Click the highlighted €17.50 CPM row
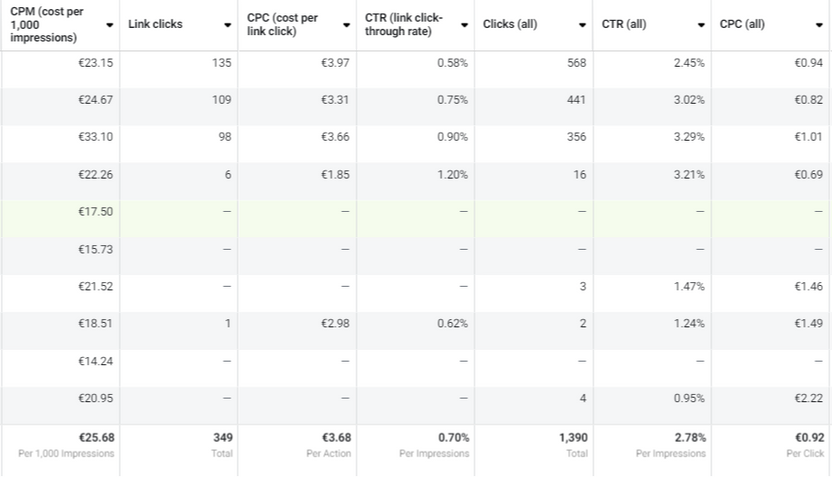Image resolution: width=832 pixels, height=477 pixels. tap(95, 211)
